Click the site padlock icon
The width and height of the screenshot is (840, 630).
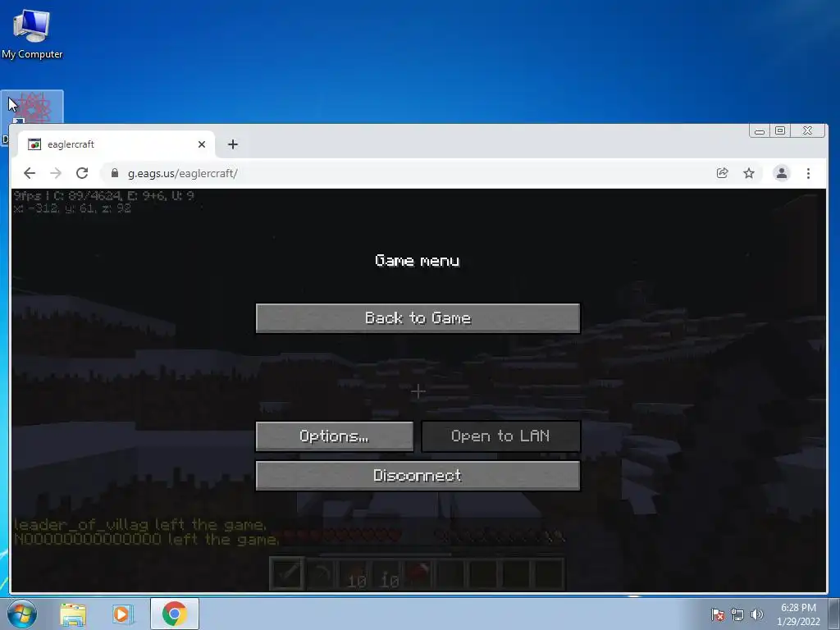[114, 173]
